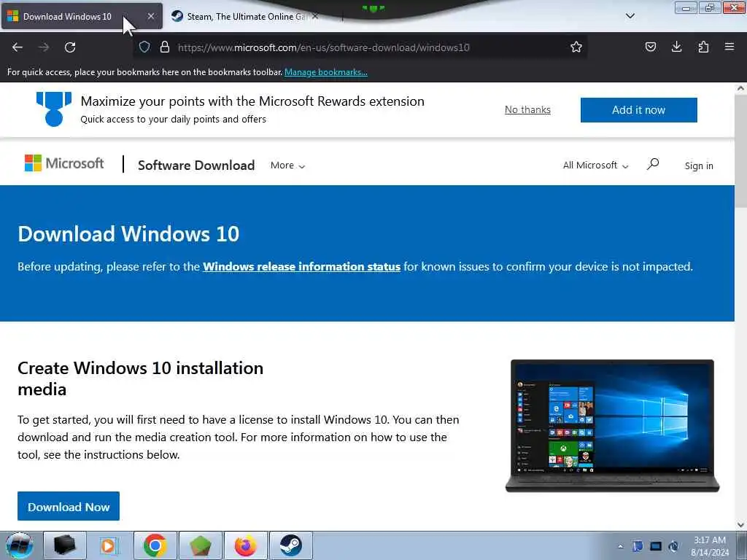Open the black box taskbar app
The height and width of the screenshot is (560, 747).
coord(65,545)
